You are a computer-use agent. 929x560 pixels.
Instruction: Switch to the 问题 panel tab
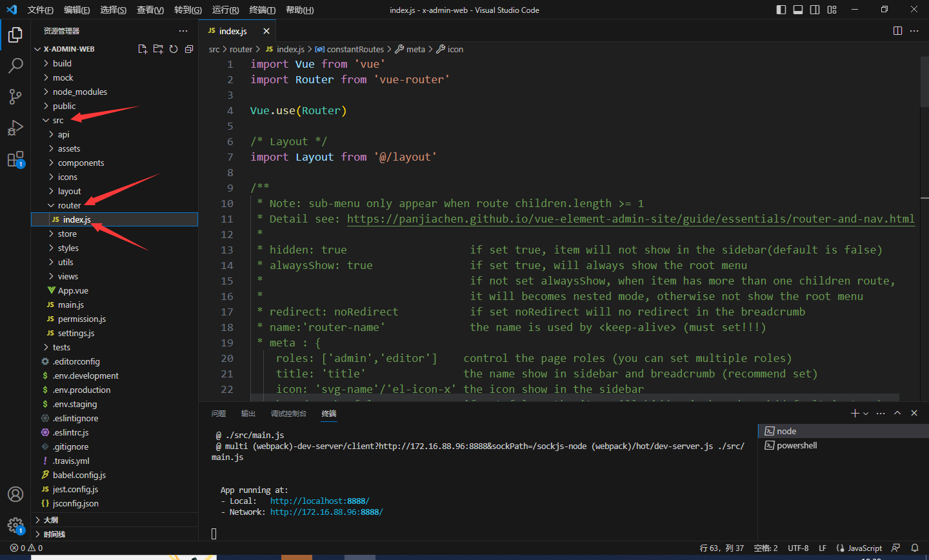click(219, 414)
